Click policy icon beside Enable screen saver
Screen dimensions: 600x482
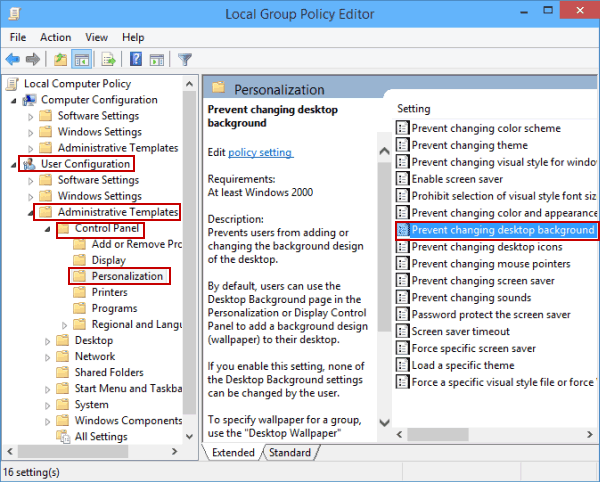tap(402, 179)
